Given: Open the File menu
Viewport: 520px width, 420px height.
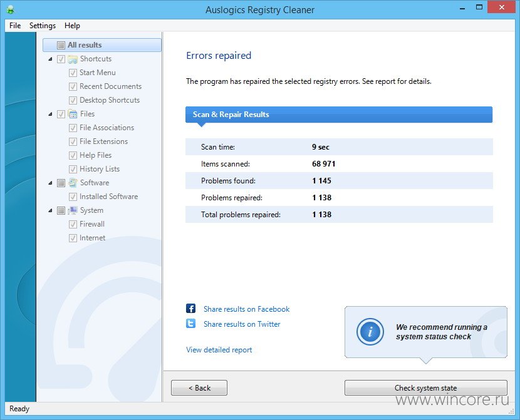Looking at the screenshot, I should 15,26.
